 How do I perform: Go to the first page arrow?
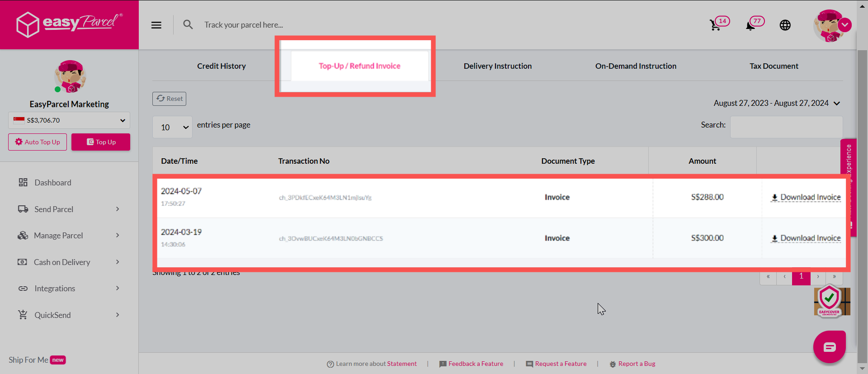768,277
